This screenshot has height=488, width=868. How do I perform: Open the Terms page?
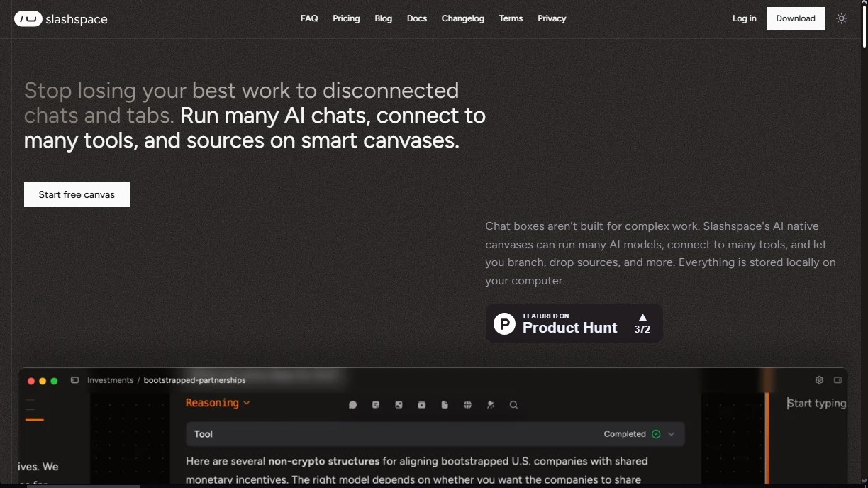tap(511, 18)
